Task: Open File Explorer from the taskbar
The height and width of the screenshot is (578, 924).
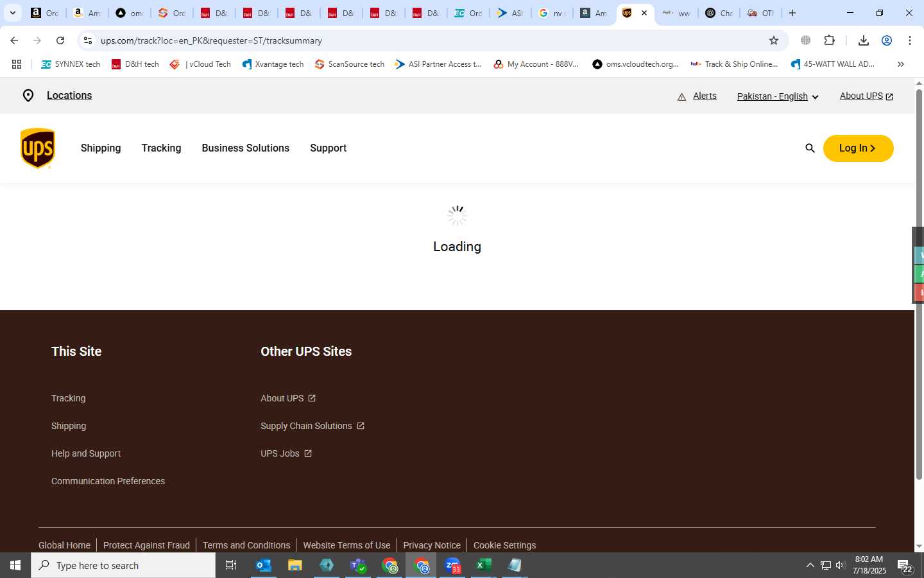Action: click(x=295, y=565)
